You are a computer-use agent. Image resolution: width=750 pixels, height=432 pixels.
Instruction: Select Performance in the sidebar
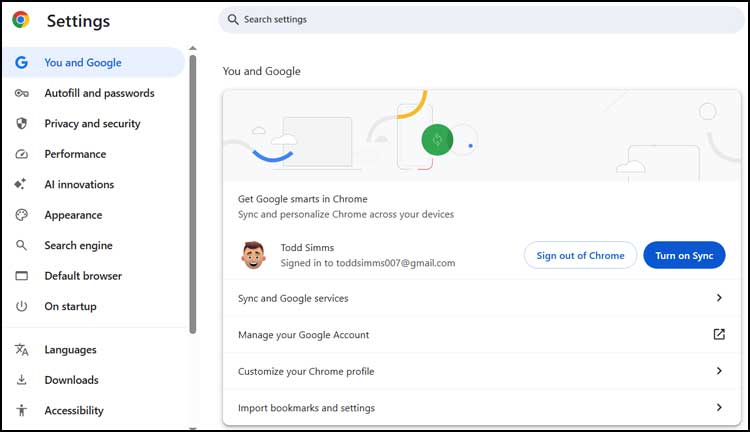(x=93, y=154)
